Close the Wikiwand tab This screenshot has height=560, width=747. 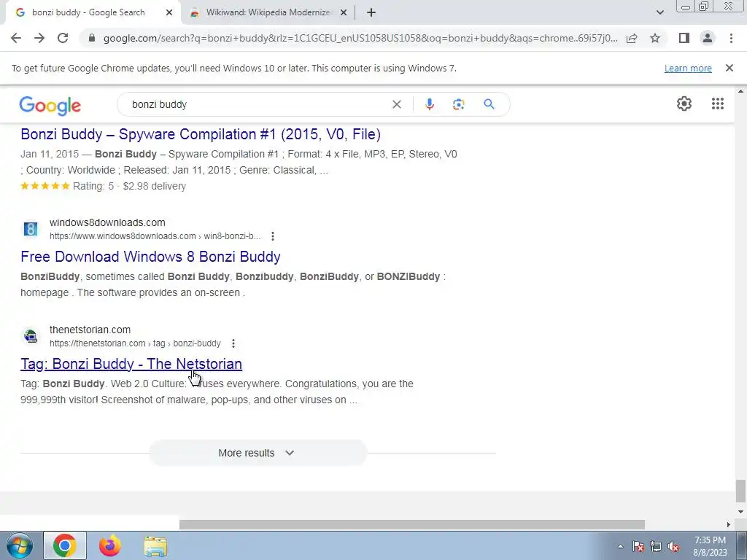tap(344, 13)
